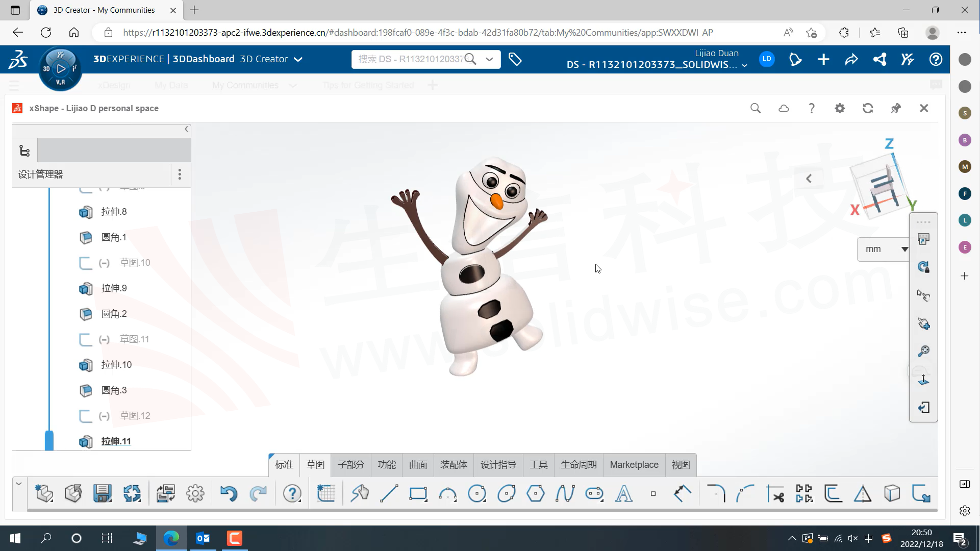Click the Outlook icon in taskbar
Image resolution: width=980 pixels, height=551 pixels.
click(204, 538)
